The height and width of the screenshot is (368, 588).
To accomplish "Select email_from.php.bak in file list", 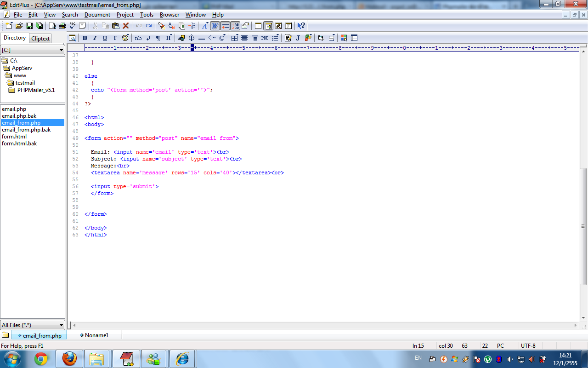I will tap(26, 130).
